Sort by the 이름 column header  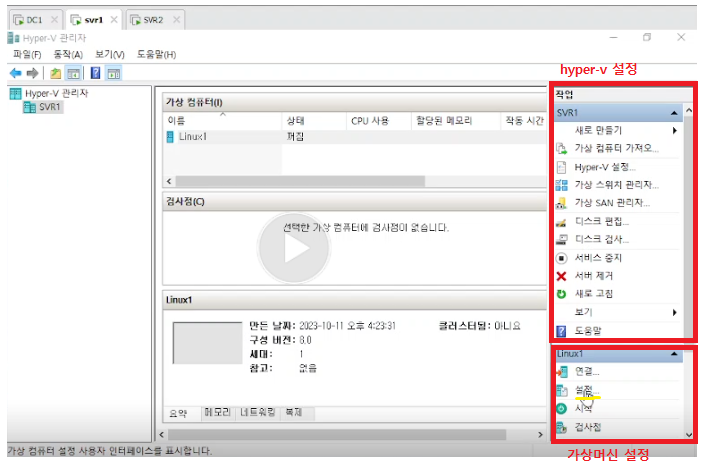pos(222,121)
